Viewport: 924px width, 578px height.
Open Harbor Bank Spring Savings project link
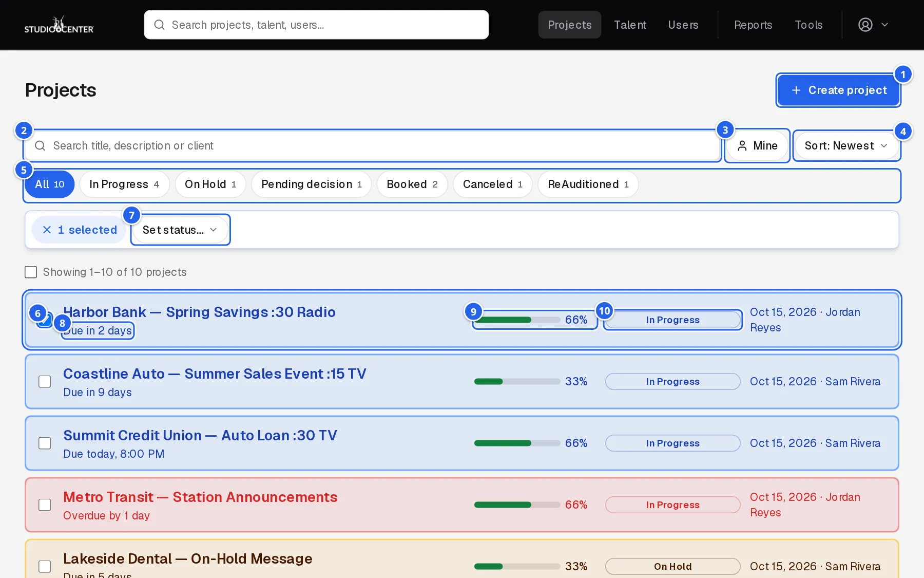[x=199, y=312]
